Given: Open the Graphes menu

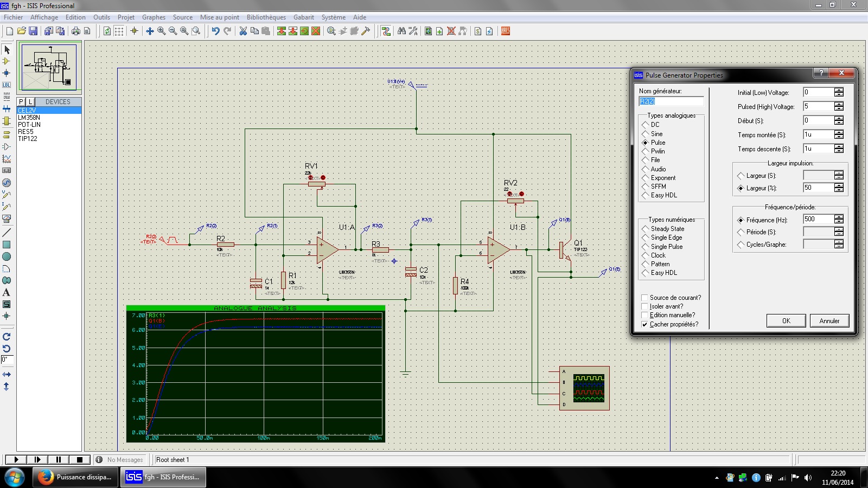Looking at the screenshot, I should click(154, 17).
